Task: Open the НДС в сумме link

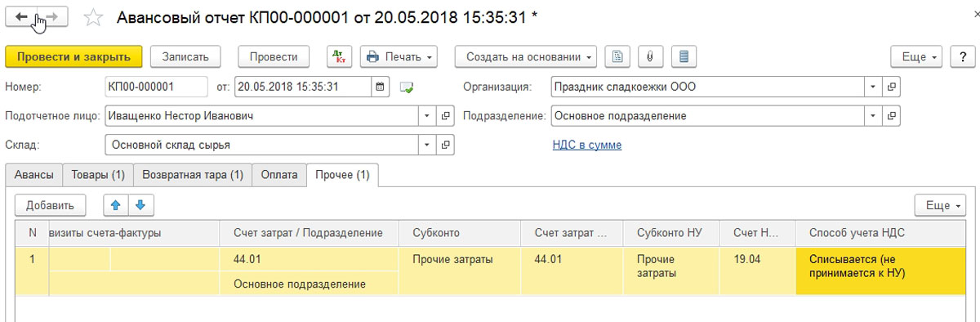Action: click(587, 145)
